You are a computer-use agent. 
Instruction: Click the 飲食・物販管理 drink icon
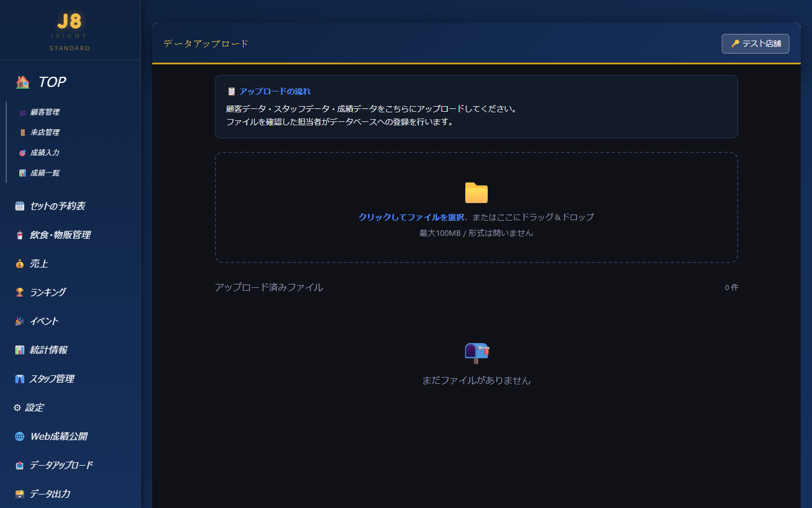coord(20,235)
